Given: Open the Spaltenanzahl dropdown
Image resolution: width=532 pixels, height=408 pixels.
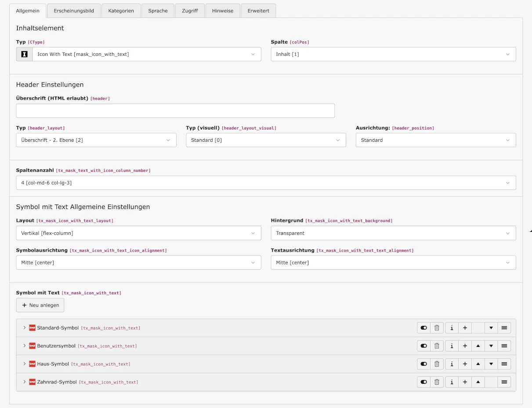Looking at the screenshot, I should [x=266, y=182].
